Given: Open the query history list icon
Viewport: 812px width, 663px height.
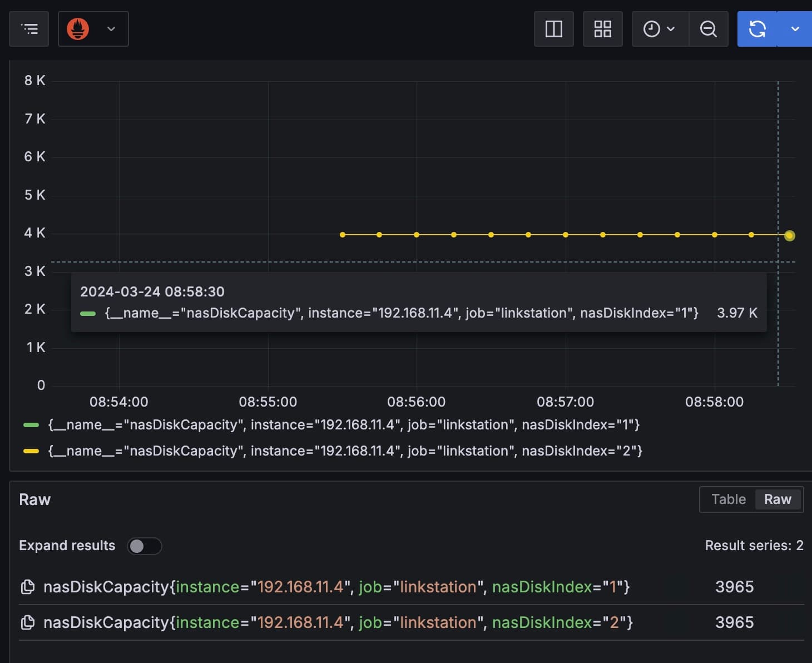Looking at the screenshot, I should (29, 29).
